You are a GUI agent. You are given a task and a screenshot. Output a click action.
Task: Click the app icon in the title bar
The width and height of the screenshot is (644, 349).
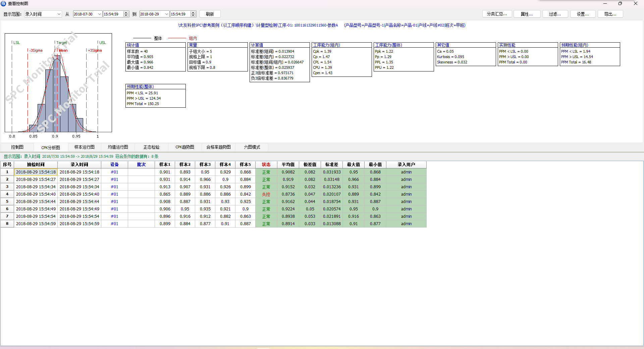[3, 3]
